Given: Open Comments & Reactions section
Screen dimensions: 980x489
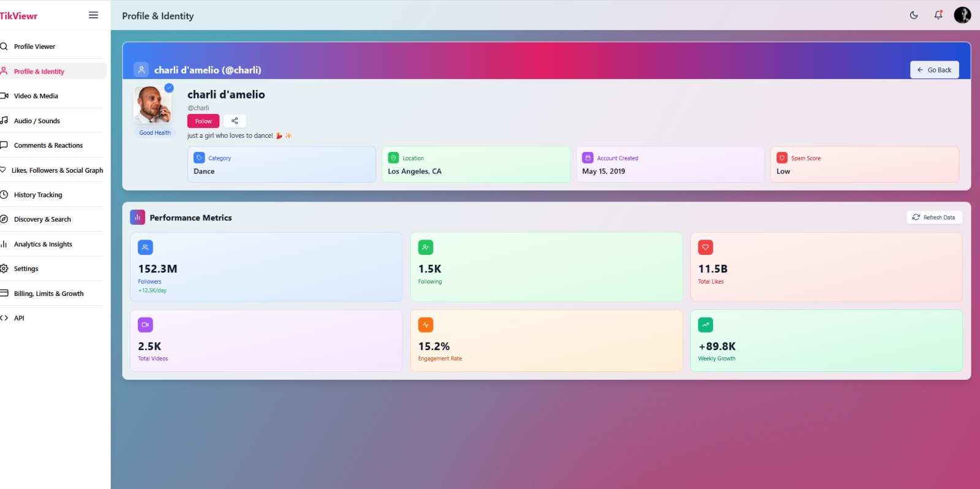Looking at the screenshot, I should pos(51,145).
